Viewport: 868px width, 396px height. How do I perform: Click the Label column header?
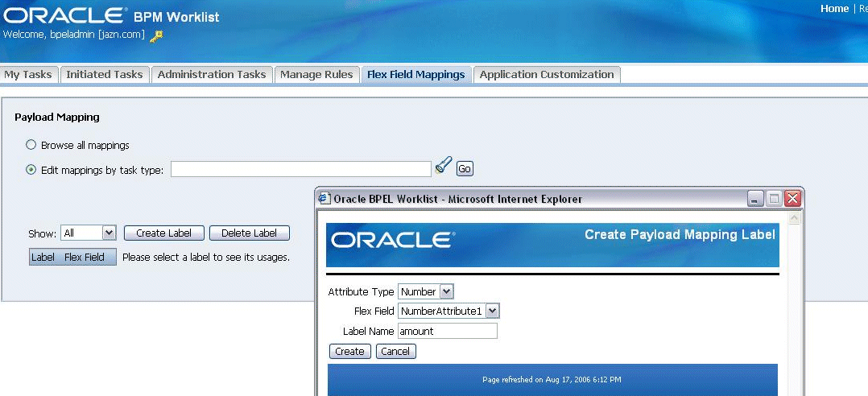coord(43,258)
